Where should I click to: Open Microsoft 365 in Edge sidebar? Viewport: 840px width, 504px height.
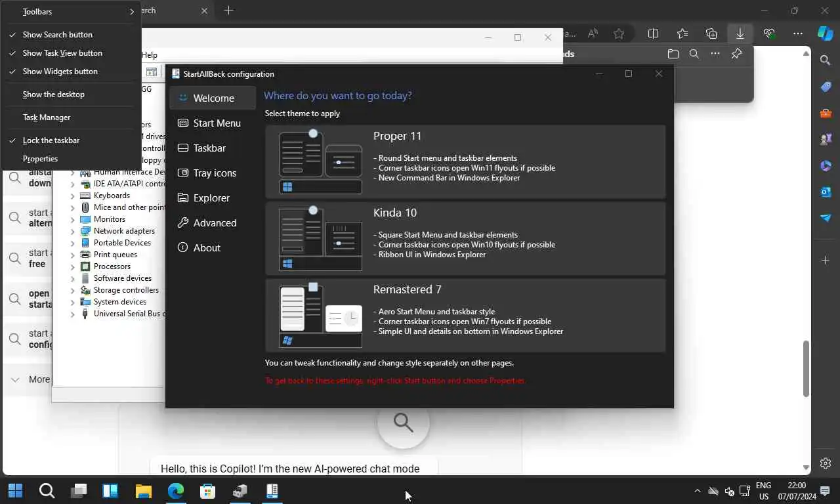[826, 165]
